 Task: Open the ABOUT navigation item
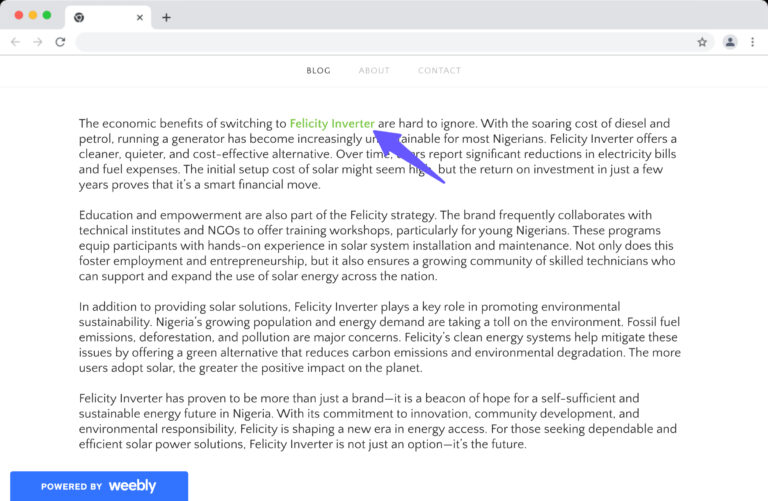point(374,71)
